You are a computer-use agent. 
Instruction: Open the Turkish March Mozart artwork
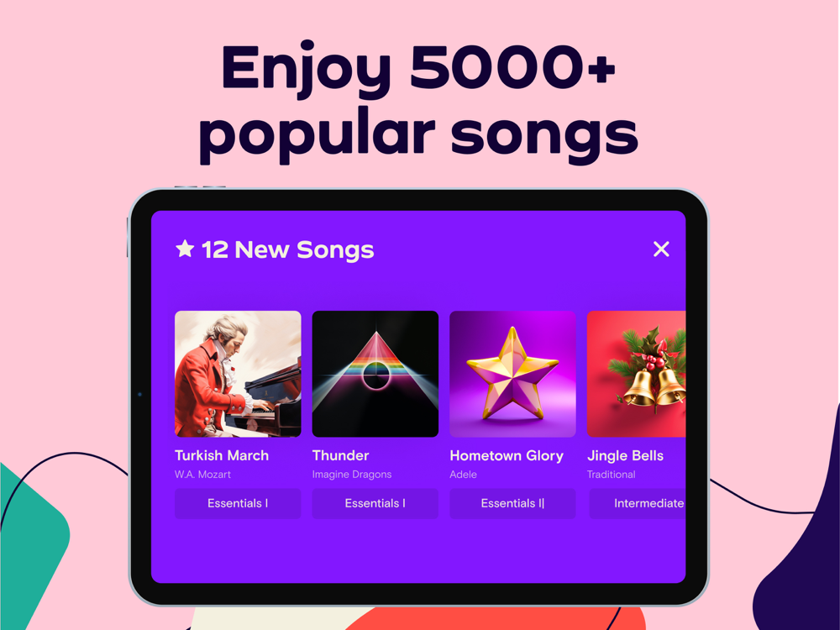[238, 374]
